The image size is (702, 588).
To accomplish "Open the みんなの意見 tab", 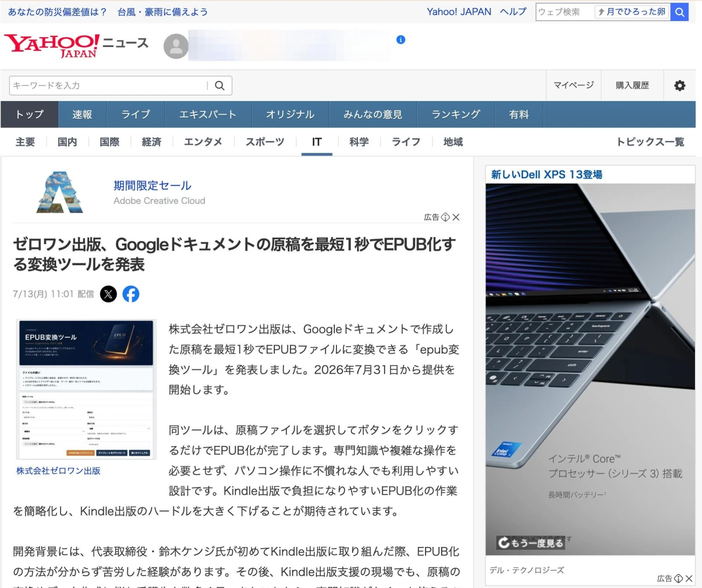I will point(373,114).
